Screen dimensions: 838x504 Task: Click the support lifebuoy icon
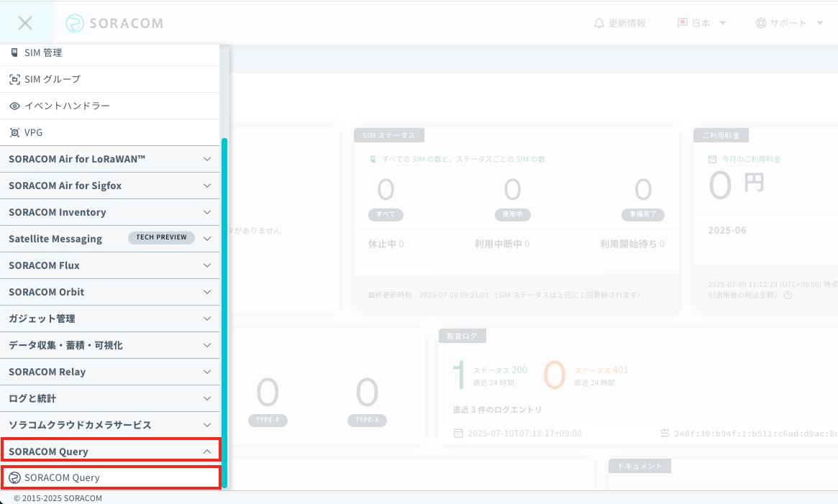pos(761,23)
